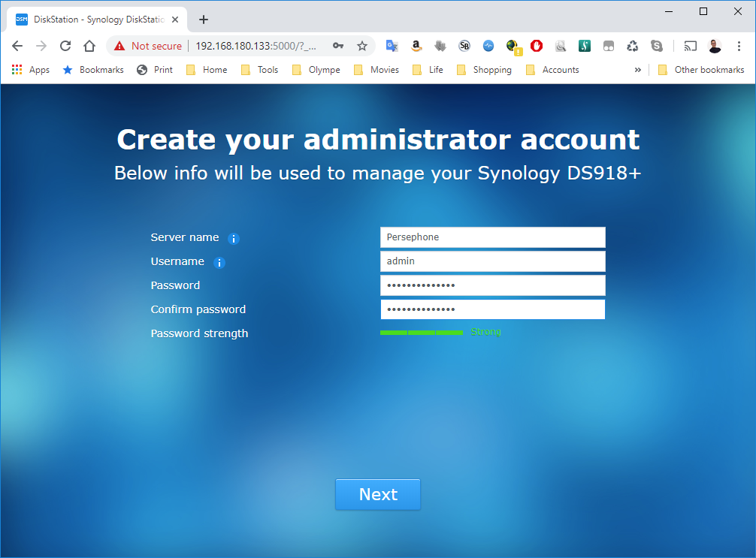Click the Cast screen icon
This screenshot has width=756, height=558.
tap(691, 46)
